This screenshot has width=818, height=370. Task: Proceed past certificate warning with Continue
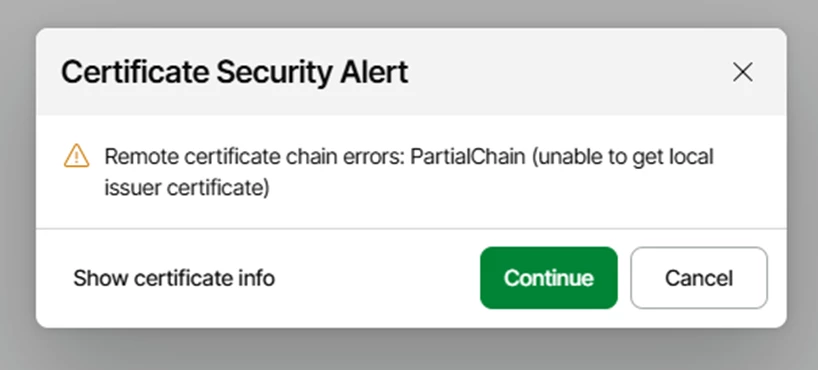[x=549, y=278]
